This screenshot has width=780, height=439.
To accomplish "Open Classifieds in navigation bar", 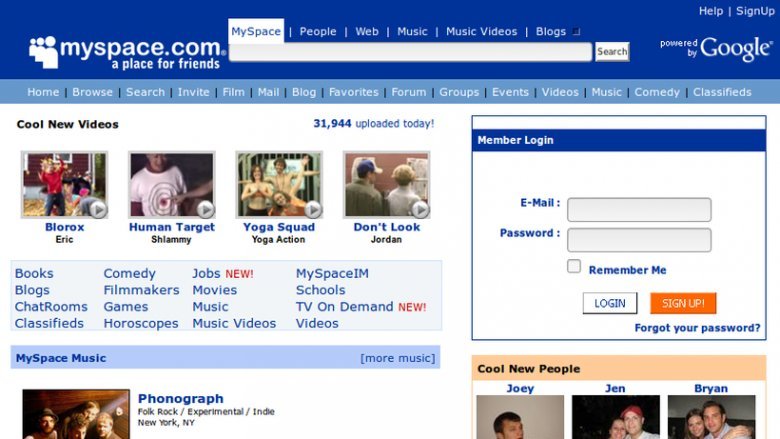I will click(722, 92).
